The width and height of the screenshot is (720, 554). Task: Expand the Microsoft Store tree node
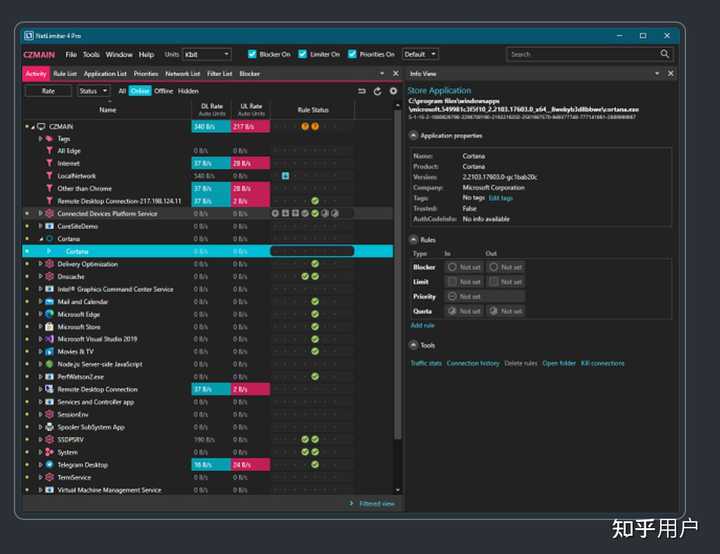40,327
